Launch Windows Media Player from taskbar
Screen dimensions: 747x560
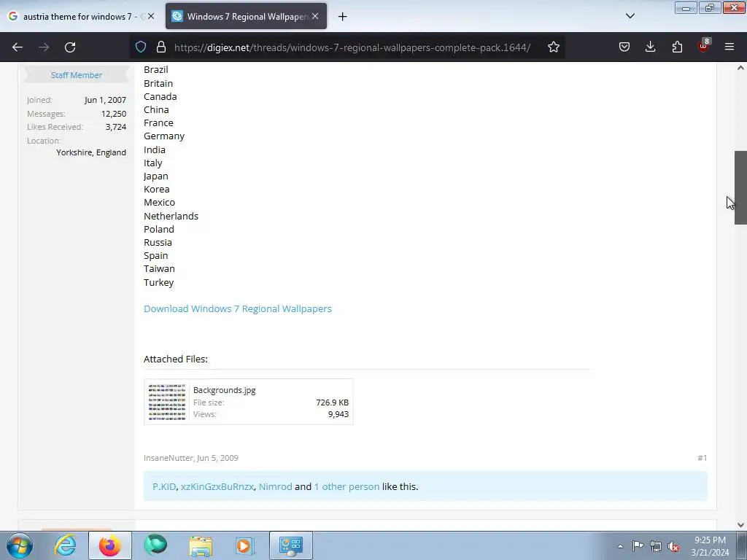pos(245,545)
